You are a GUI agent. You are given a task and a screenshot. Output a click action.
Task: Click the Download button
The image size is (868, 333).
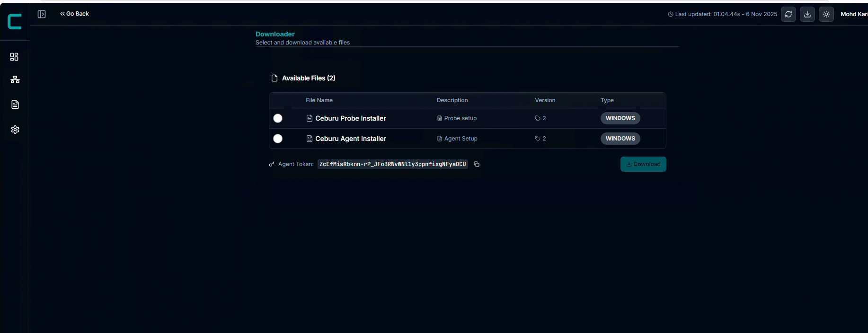click(643, 164)
